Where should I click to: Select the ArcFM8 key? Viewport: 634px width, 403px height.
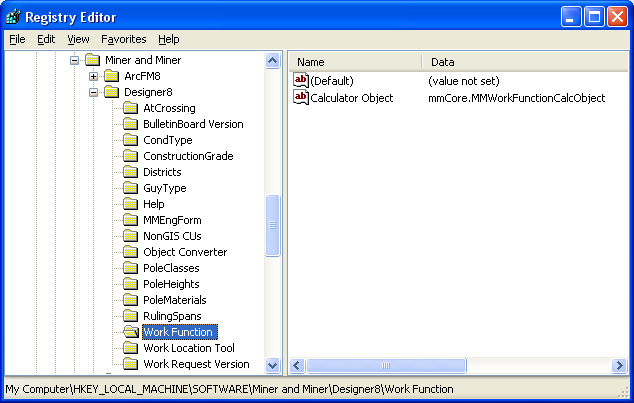click(142, 76)
